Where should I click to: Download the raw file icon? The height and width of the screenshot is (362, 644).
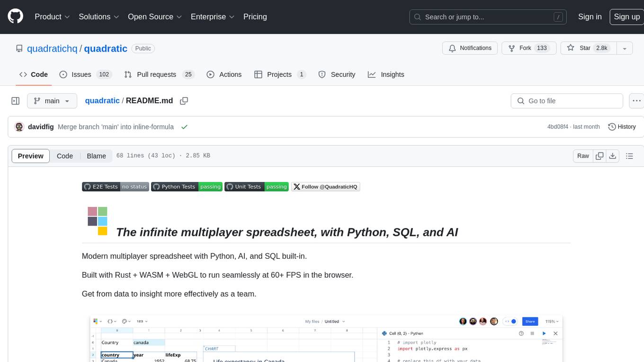(613, 156)
